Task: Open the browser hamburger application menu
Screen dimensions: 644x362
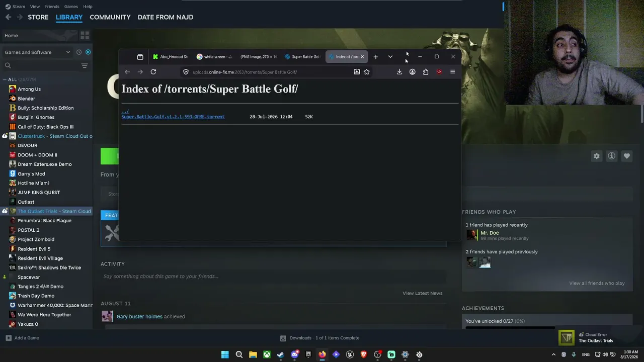Action: pyautogui.click(x=452, y=72)
